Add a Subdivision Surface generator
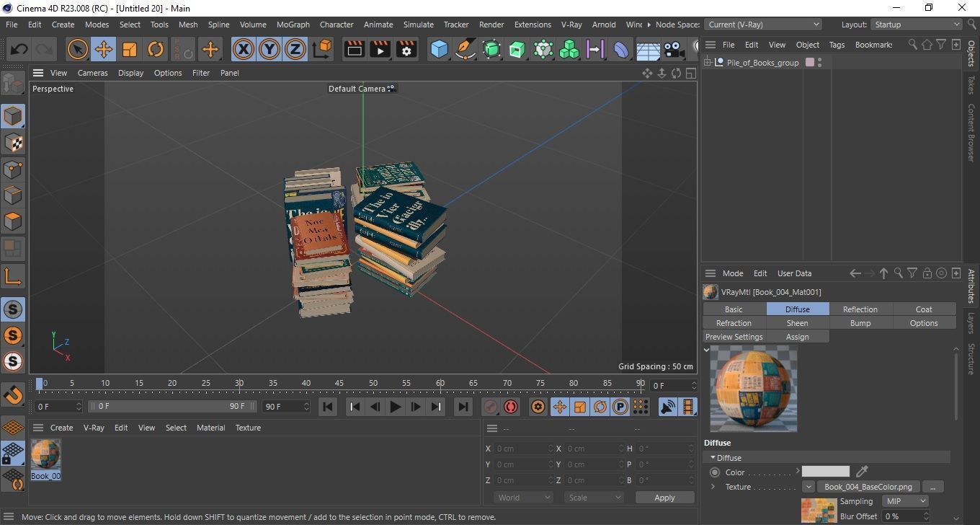980x525 pixels. click(x=491, y=50)
